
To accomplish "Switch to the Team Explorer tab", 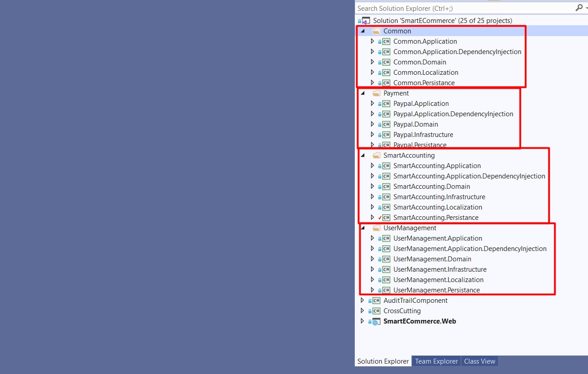I will point(436,361).
